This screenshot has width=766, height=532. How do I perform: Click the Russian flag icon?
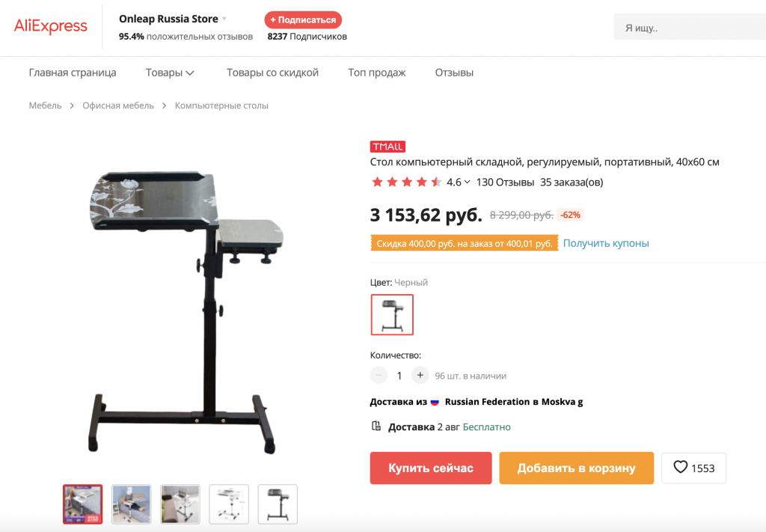click(435, 402)
